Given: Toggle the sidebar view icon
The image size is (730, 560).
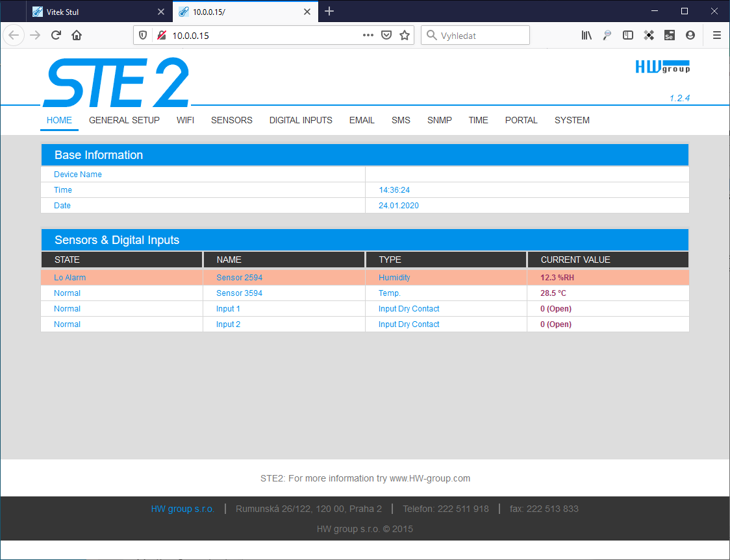Looking at the screenshot, I should pos(628,35).
